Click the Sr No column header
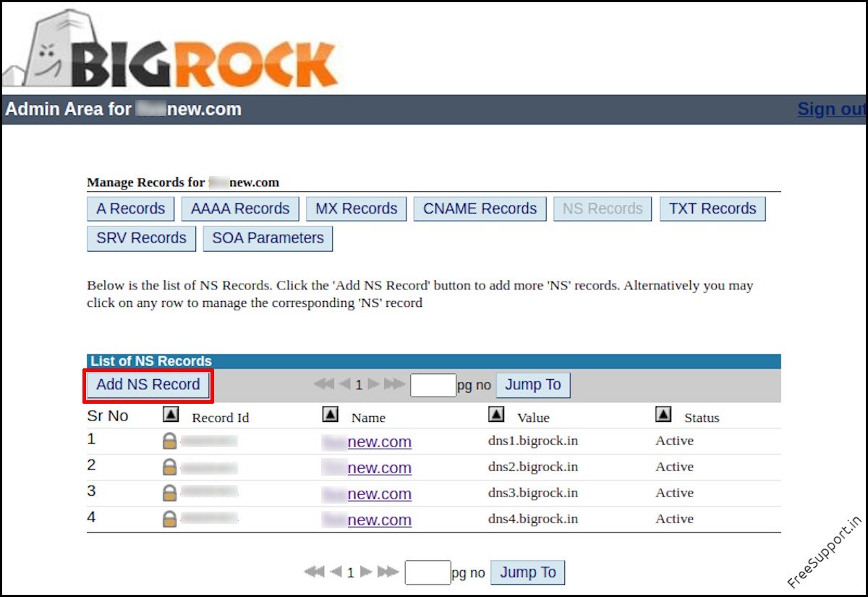868x597 pixels. click(108, 416)
